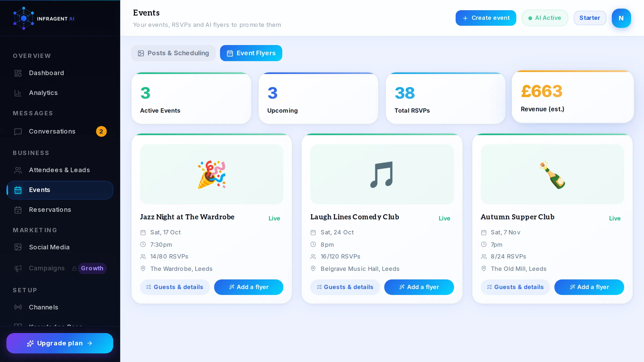Viewport: 644px width, 362px height.
Task: Click the Live status on Jazz Night
Action: pos(274,218)
